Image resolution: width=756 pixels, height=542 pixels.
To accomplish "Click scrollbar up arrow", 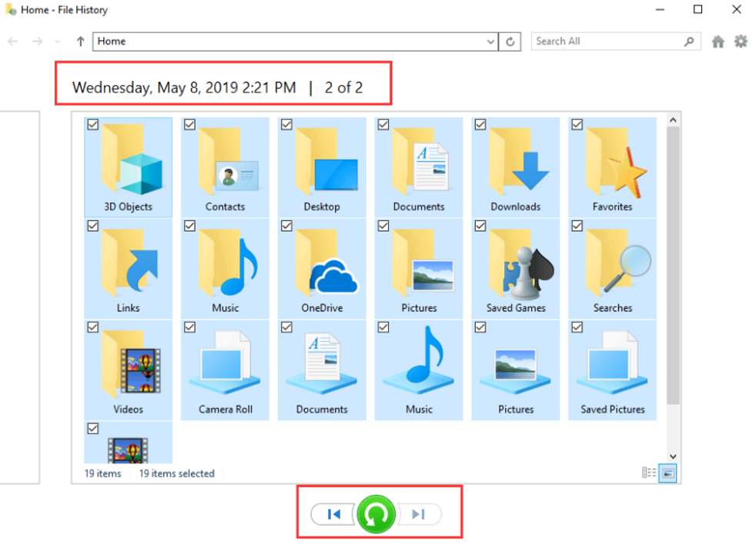I will pos(673,119).
